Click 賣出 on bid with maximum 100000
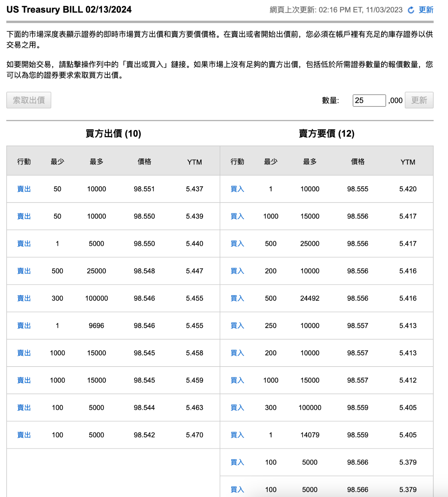Screen dimensions: 448x497 [23, 298]
